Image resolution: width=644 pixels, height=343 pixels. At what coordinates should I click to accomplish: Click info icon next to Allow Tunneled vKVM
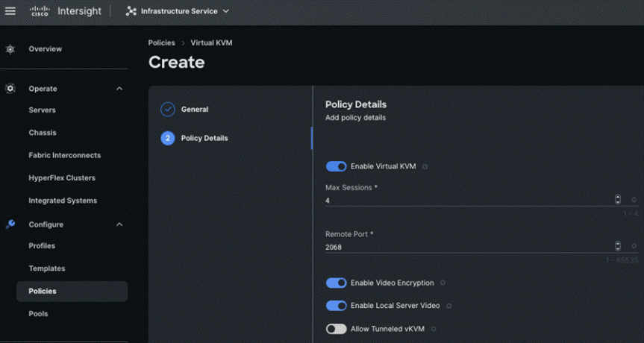coord(434,329)
